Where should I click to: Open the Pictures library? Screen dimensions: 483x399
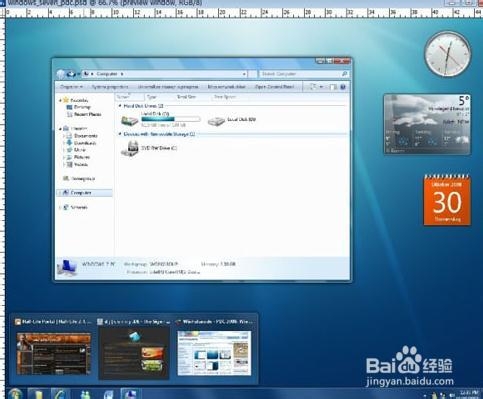pos(78,157)
